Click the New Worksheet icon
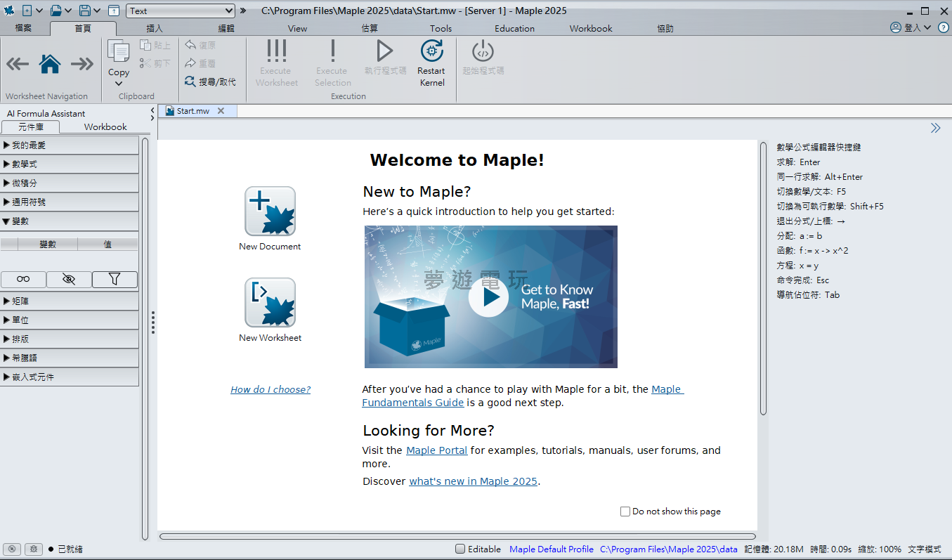Screen dimensions: 952x560 point(270,302)
